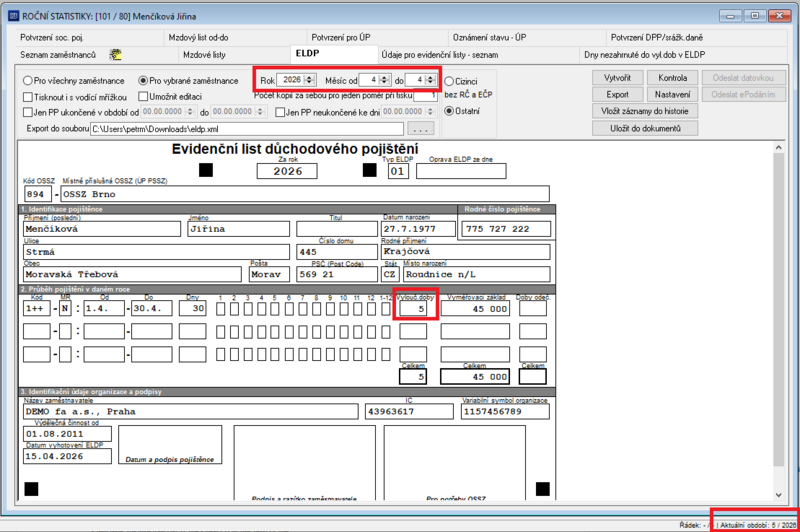The width and height of the screenshot is (800, 532).
Task: Click Výdělečná činnost od date 01.08.2011
Action: pos(67,434)
